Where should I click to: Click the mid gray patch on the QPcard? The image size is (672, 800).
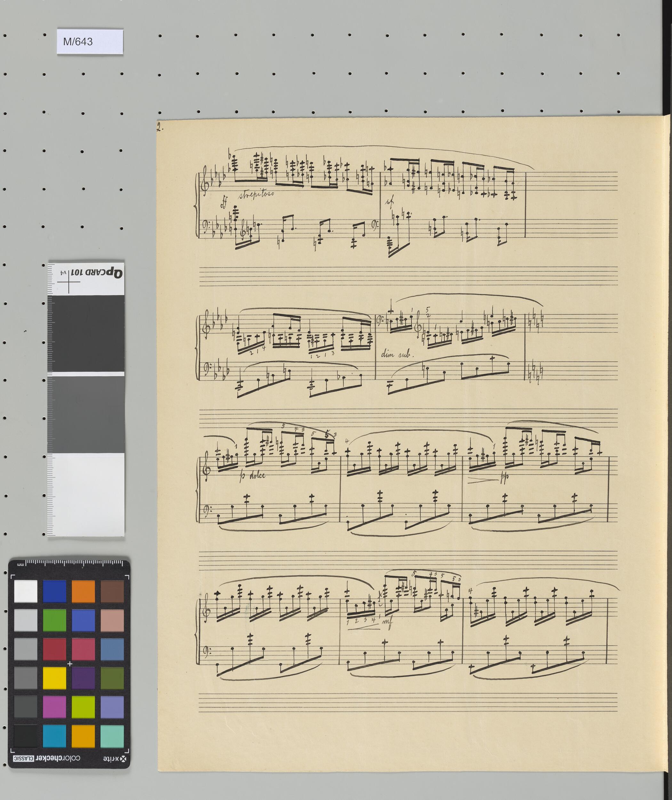coord(87,414)
